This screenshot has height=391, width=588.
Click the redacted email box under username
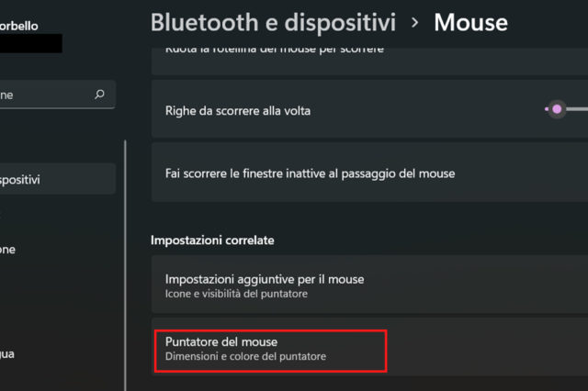(x=31, y=43)
